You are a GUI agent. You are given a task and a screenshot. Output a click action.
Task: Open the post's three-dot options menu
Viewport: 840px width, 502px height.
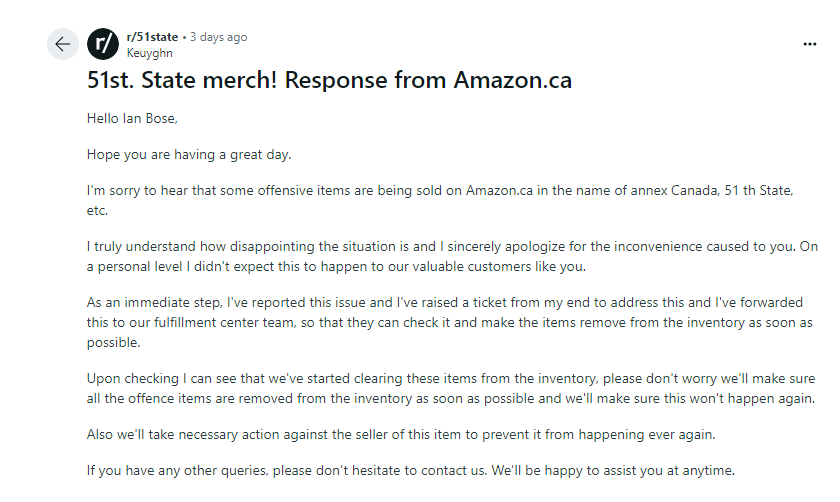(x=809, y=44)
